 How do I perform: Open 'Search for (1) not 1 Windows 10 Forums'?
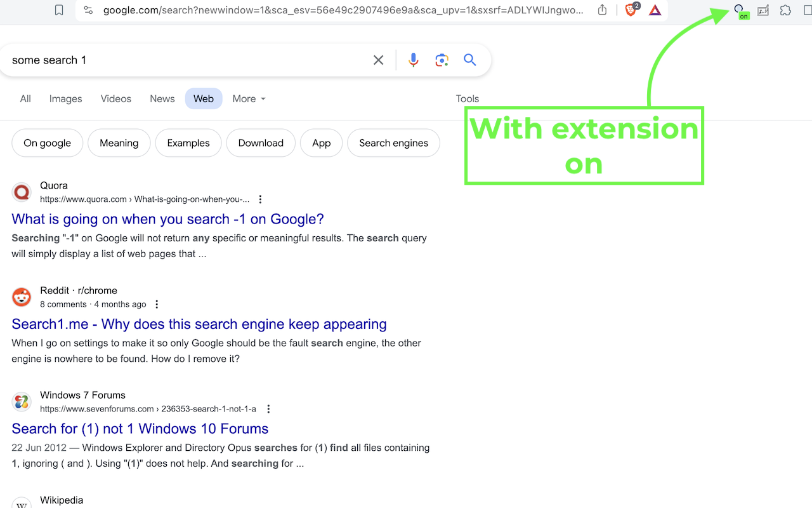pos(140,429)
